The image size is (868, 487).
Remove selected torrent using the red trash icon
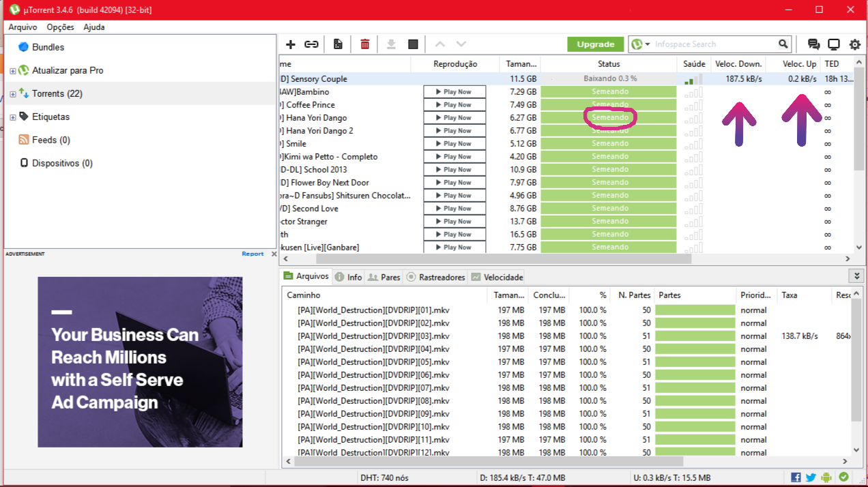click(364, 44)
